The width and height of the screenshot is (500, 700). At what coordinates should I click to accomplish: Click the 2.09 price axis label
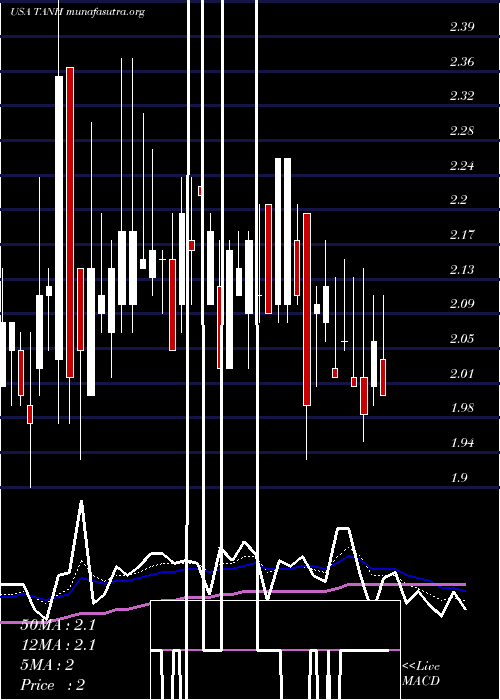[x=462, y=304]
